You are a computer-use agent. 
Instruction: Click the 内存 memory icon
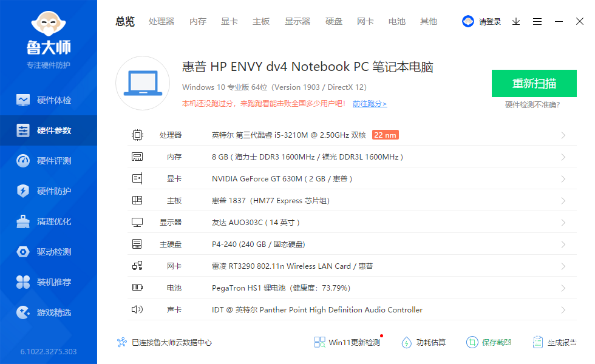137,157
